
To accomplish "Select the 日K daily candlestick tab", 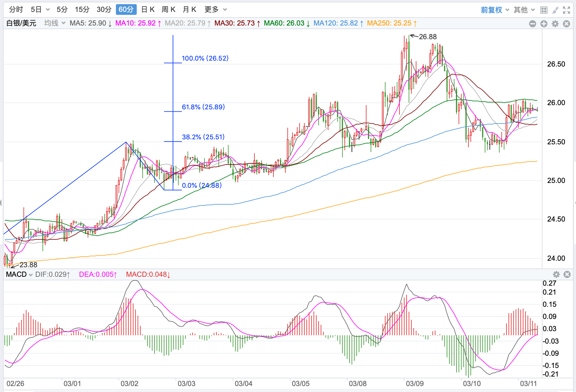I will pos(148,10).
